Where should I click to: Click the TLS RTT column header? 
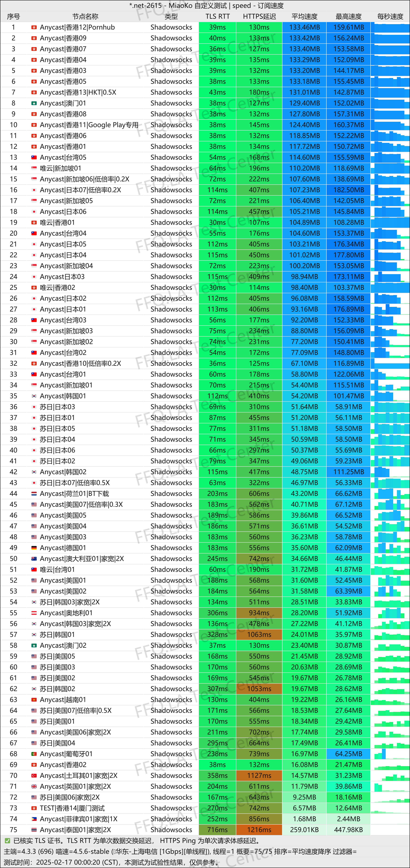coord(218,16)
